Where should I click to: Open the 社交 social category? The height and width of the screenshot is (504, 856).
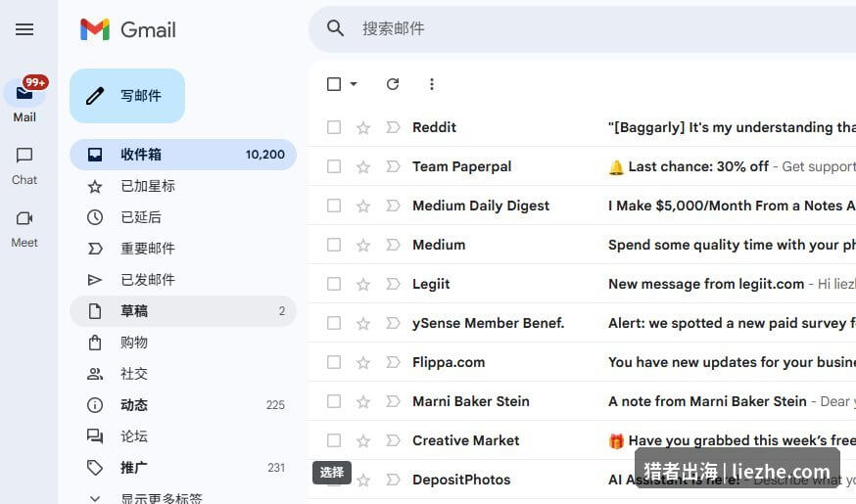point(183,374)
